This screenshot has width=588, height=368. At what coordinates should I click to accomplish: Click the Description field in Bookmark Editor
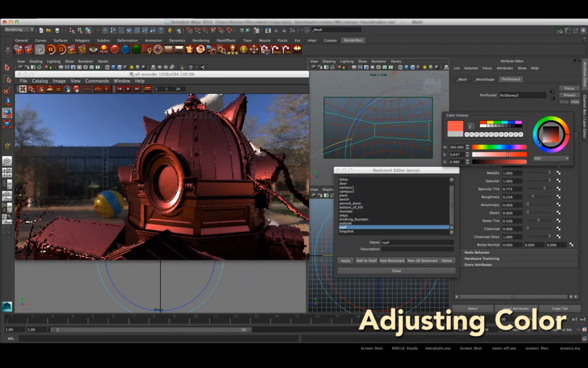pos(417,249)
